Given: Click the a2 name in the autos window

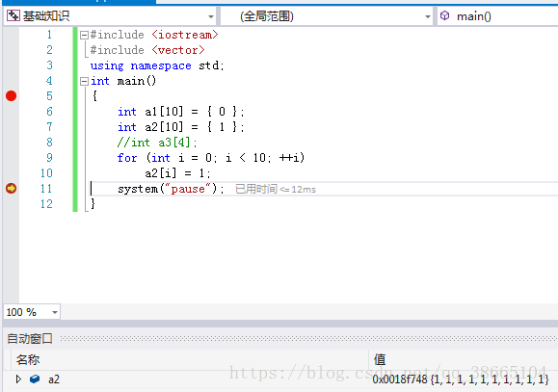Looking at the screenshot, I should pyautogui.click(x=54, y=379).
